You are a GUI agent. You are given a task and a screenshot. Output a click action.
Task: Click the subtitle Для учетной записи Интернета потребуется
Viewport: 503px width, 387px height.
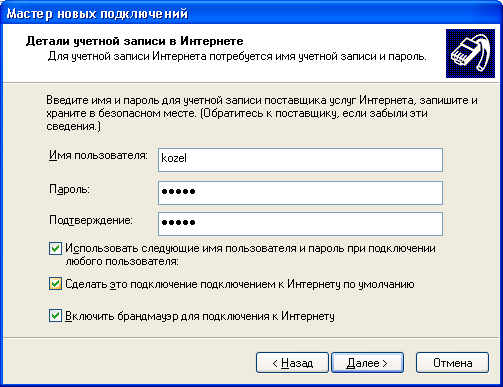coord(237,57)
